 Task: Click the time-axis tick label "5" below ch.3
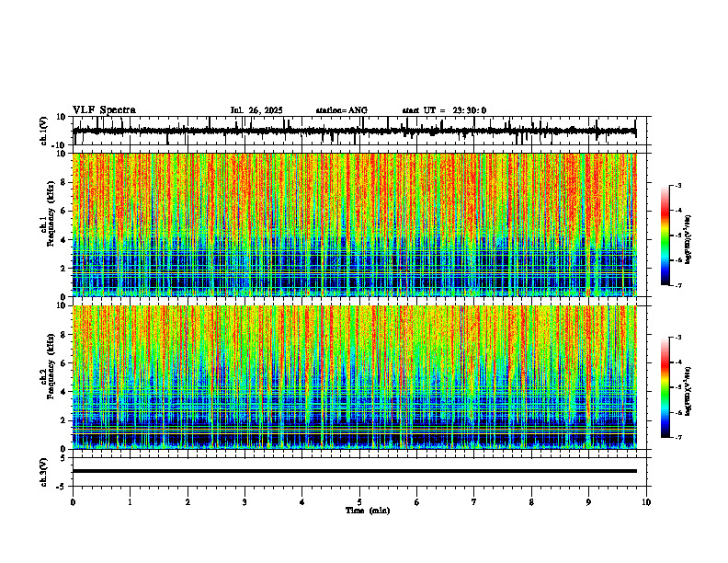[x=359, y=502]
